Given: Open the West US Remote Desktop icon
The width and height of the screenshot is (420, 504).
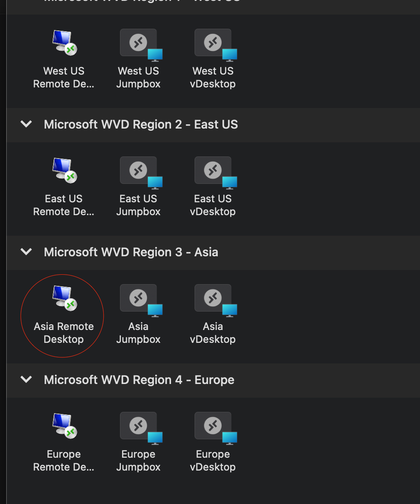Looking at the screenshot, I should pos(64,42).
